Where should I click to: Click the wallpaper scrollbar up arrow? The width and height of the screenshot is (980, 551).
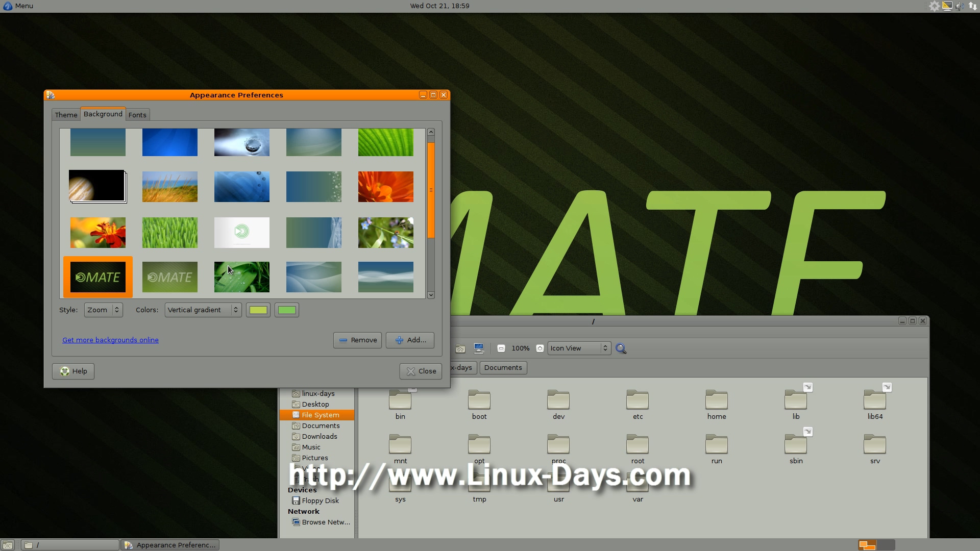tap(431, 132)
